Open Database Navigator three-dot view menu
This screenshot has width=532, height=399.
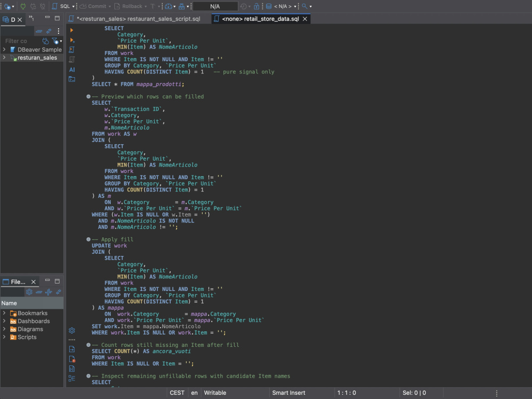[59, 31]
